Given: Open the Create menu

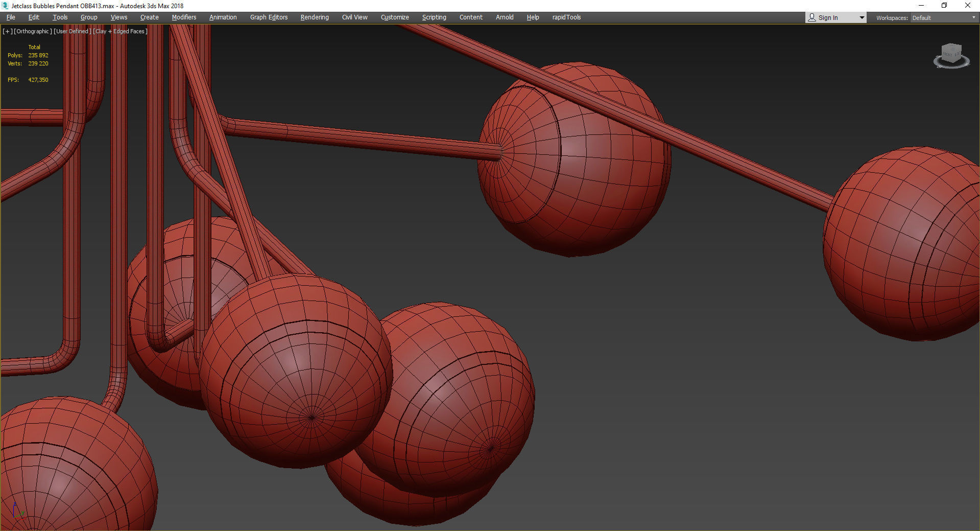Looking at the screenshot, I should tap(149, 17).
